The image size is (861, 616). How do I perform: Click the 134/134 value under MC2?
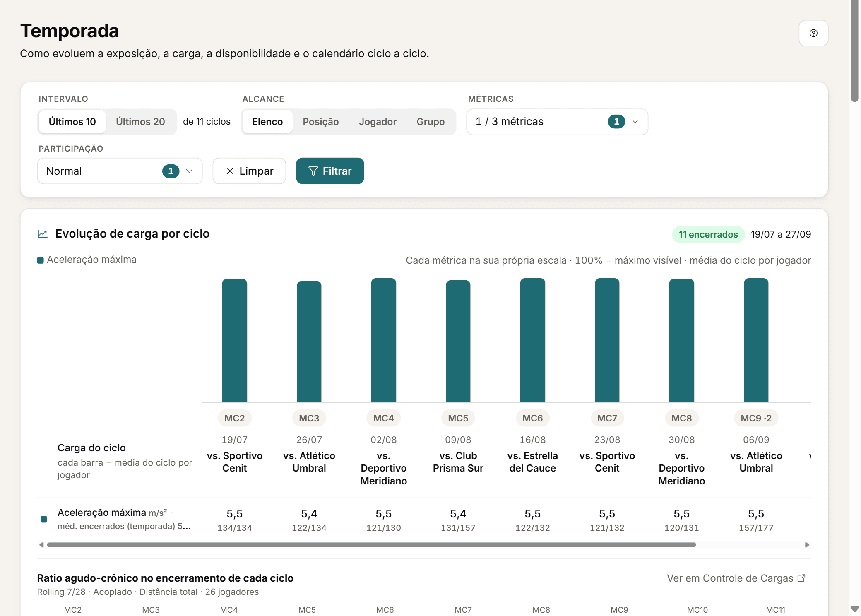click(235, 528)
